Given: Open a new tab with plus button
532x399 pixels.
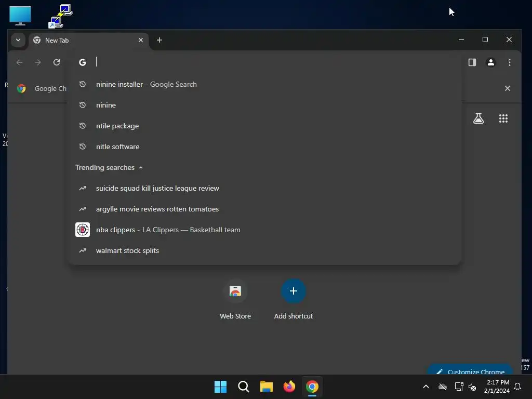Looking at the screenshot, I should 159,40.
